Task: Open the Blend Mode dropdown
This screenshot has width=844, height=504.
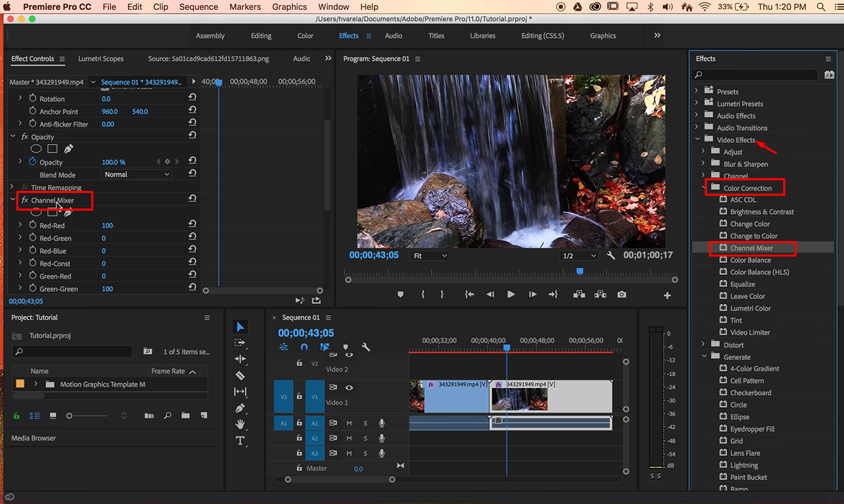Action: tap(136, 175)
